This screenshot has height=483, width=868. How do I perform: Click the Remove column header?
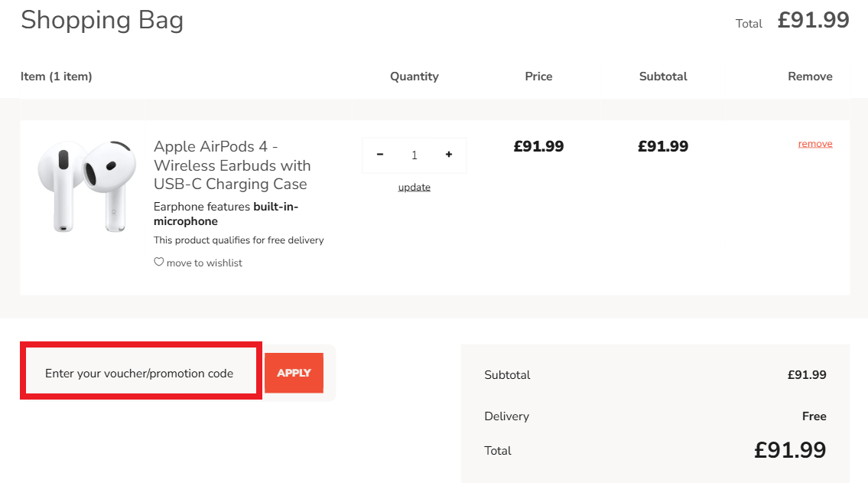(810, 77)
